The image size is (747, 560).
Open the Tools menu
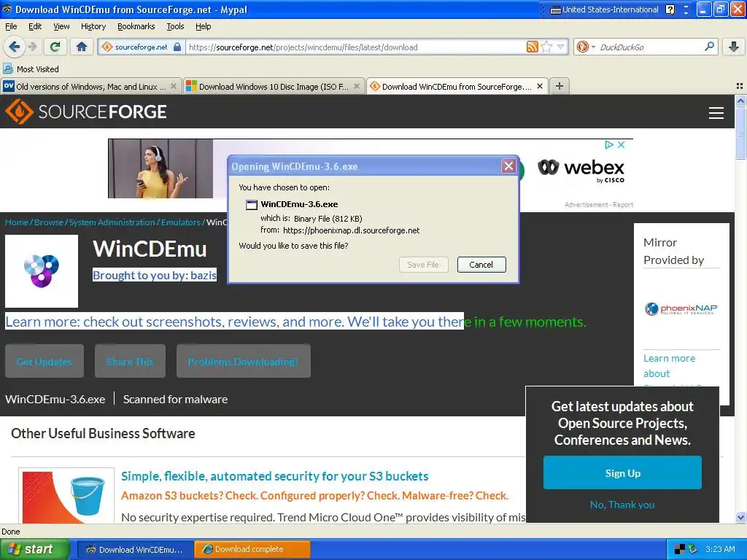point(175,26)
